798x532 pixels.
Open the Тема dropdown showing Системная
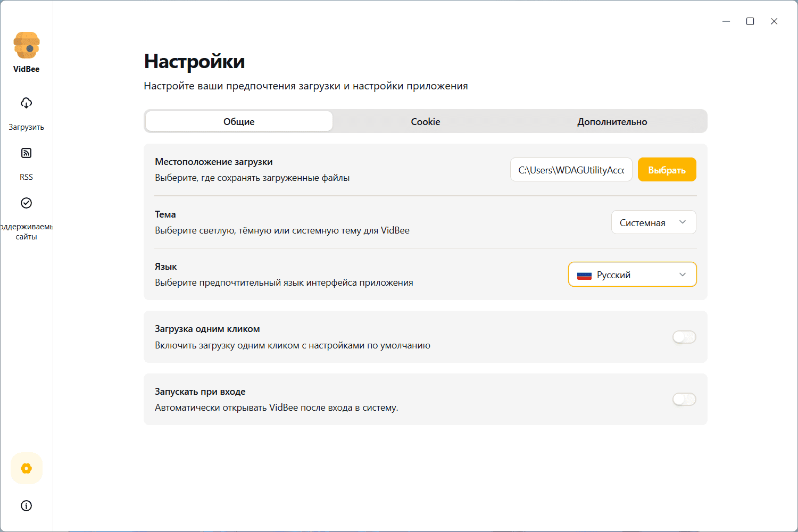[654, 222]
